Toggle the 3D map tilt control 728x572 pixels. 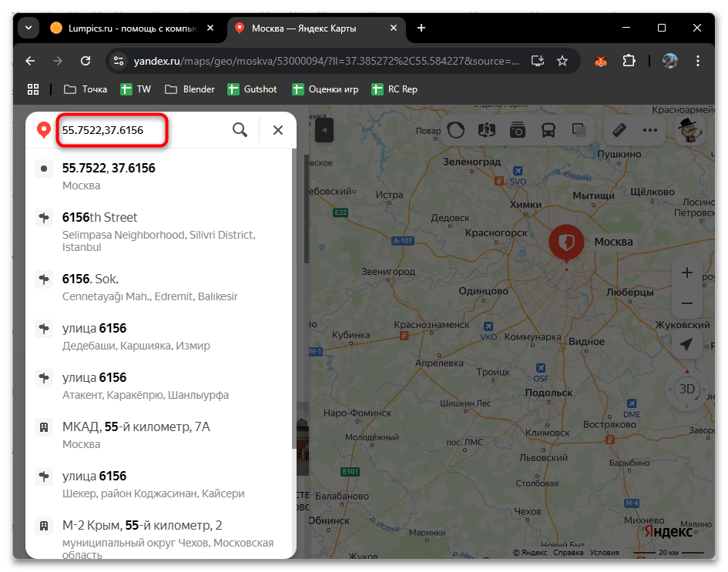(x=686, y=389)
